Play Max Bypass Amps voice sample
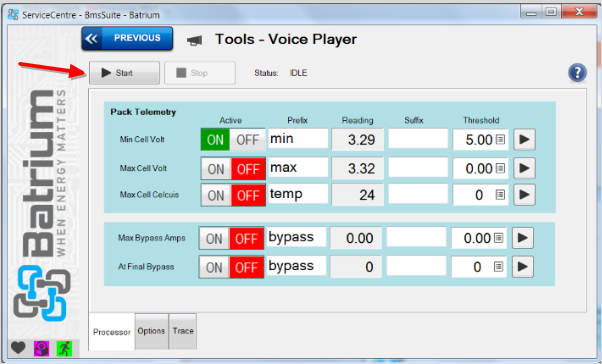Viewport: 602px width, 364px height. click(x=523, y=238)
